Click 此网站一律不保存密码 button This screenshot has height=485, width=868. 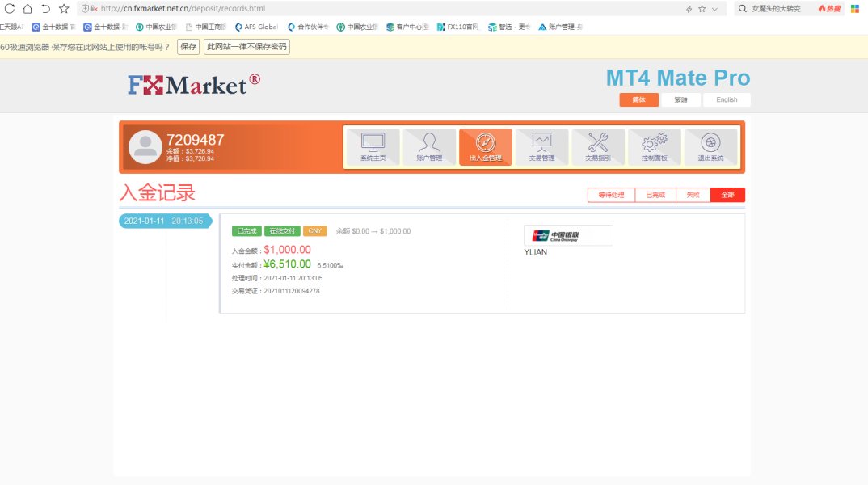(246, 47)
